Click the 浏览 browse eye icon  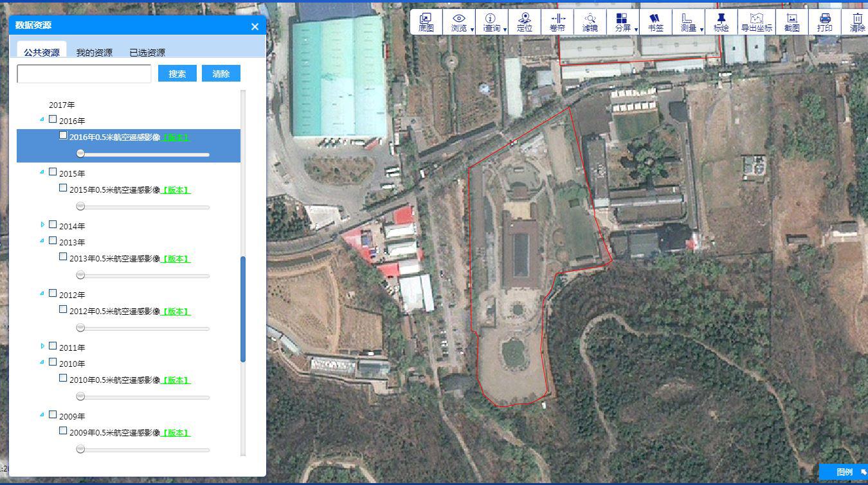[458, 18]
